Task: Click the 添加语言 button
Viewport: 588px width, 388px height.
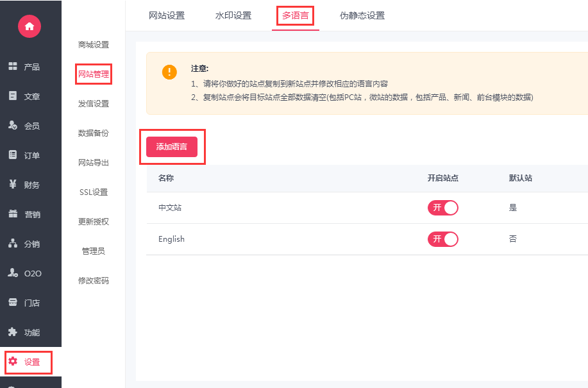Action: point(172,147)
